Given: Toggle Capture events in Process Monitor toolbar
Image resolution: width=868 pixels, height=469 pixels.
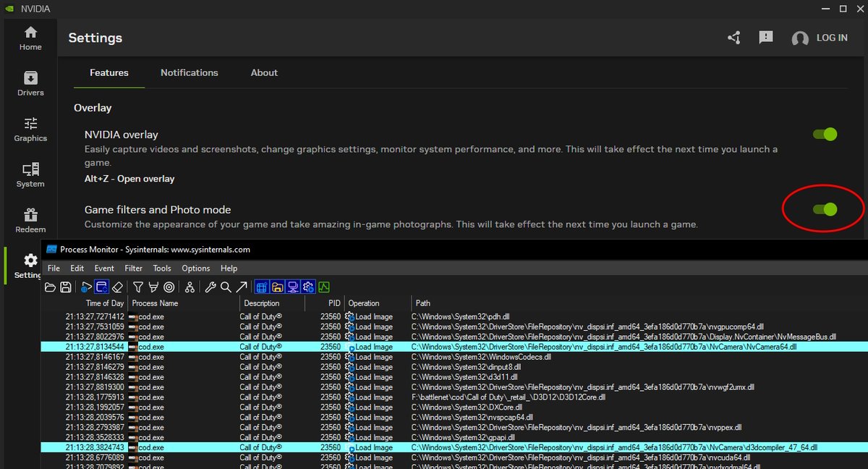Looking at the screenshot, I should (87, 287).
